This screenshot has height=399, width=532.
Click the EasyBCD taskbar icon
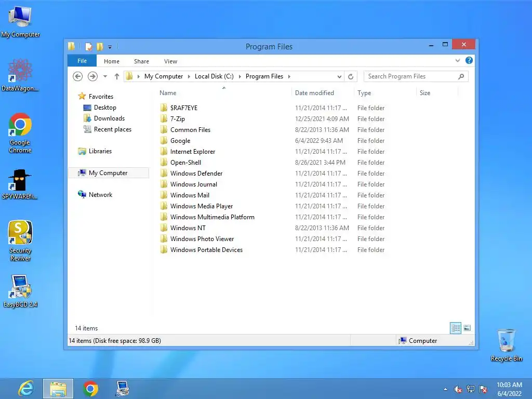coord(122,389)
